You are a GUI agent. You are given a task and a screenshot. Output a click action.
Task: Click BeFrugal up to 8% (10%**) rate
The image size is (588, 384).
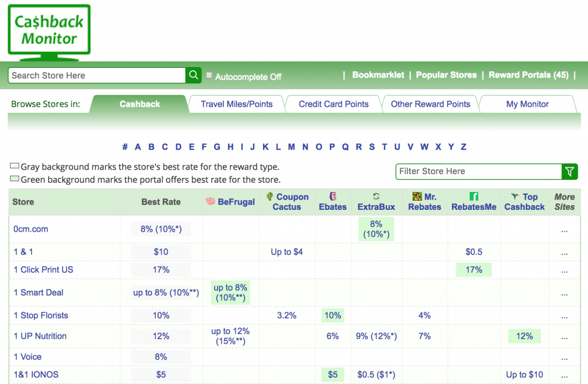pyautogui.click(x=230, y=293)
